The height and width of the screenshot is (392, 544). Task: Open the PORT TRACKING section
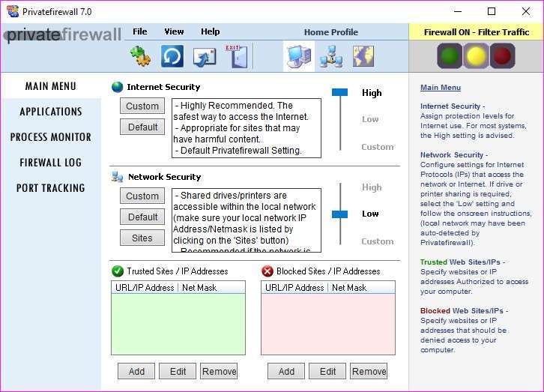tap(51, 188)
